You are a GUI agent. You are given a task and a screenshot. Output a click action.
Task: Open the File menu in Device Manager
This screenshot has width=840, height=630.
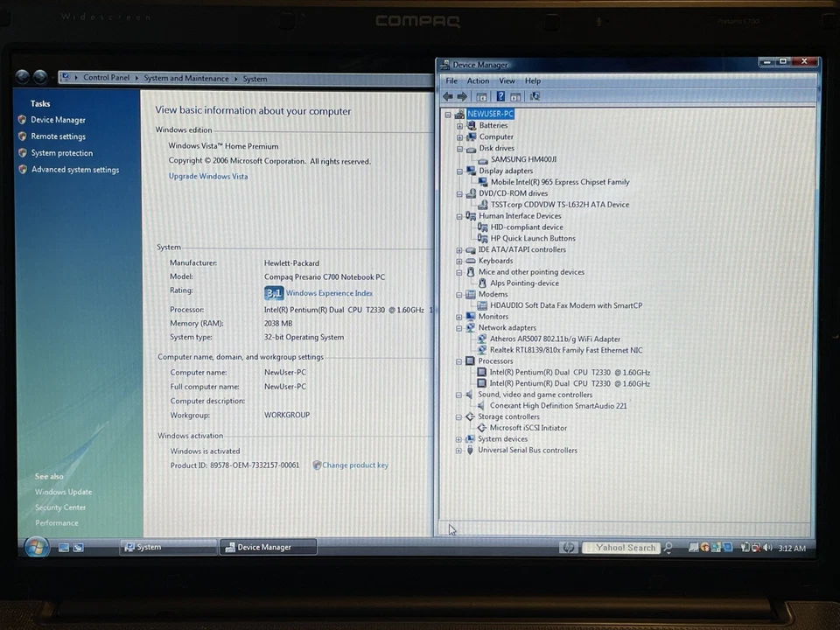point(451,80)
